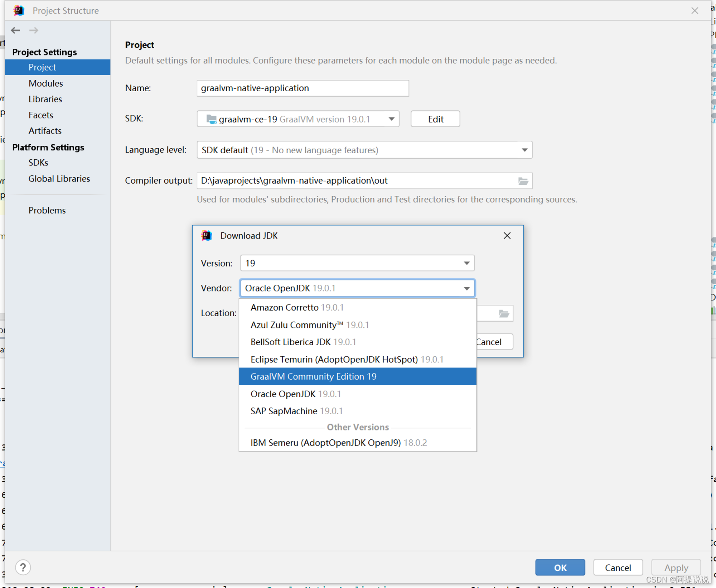Open the Artifacts settings page

(x=58, y=131)
